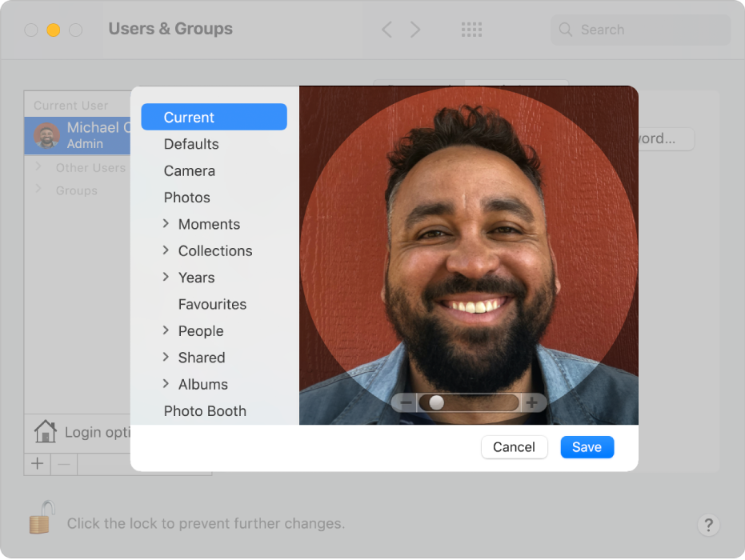745x560 pixels.
Task: Click the zoom in plus icon
Action: coord(532,402)
